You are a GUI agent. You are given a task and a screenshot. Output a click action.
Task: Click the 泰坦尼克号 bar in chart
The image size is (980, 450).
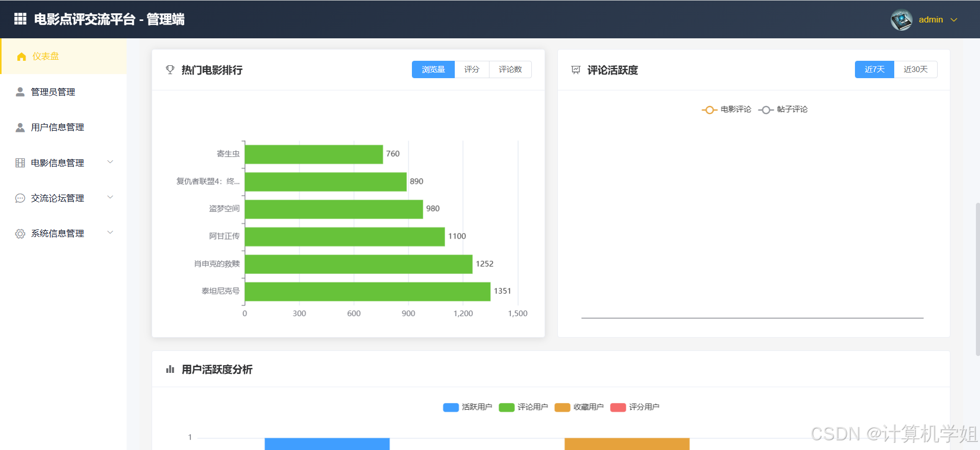(x=367, y=292)
